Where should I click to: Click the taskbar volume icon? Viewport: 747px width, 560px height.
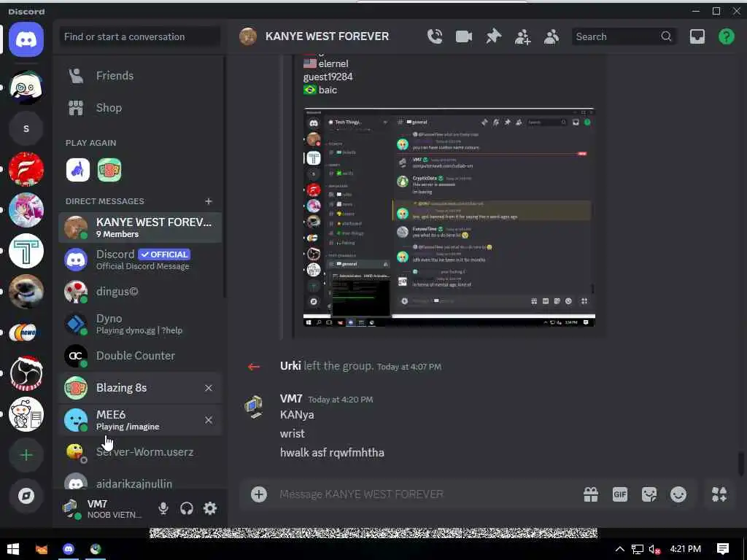pos(654,550)
